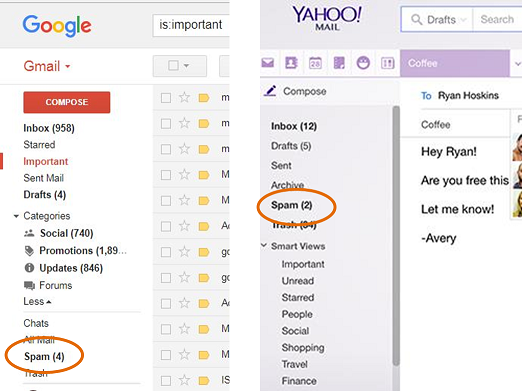
Task: Open the Yahoo notepad icon
Action: [339, 63]
